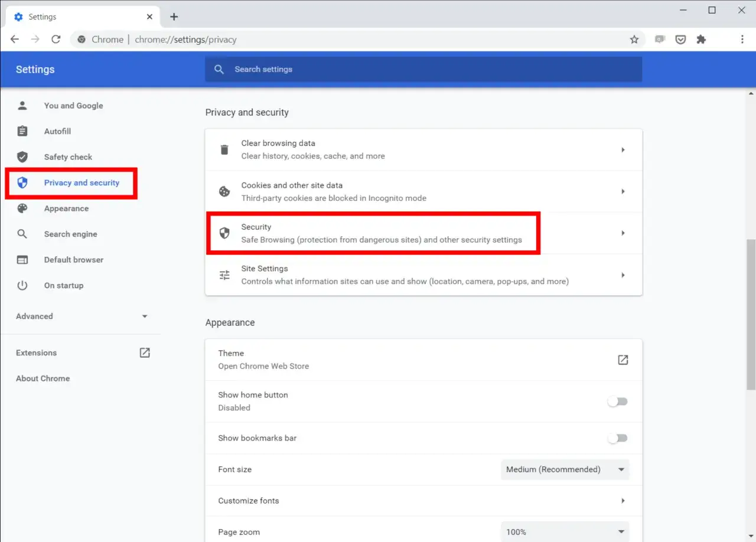Screen dimensions: 756x542
Task: Click the Search settings input field
Action: coord(423,69)
